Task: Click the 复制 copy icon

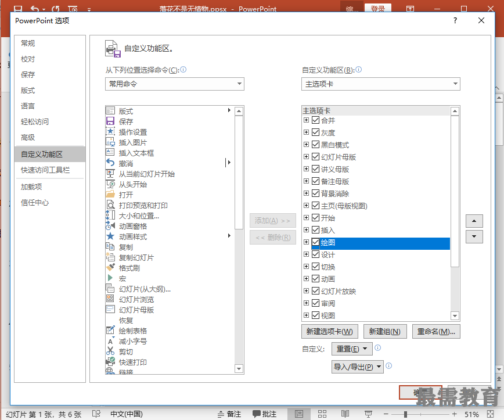Action: coord(110,247)
